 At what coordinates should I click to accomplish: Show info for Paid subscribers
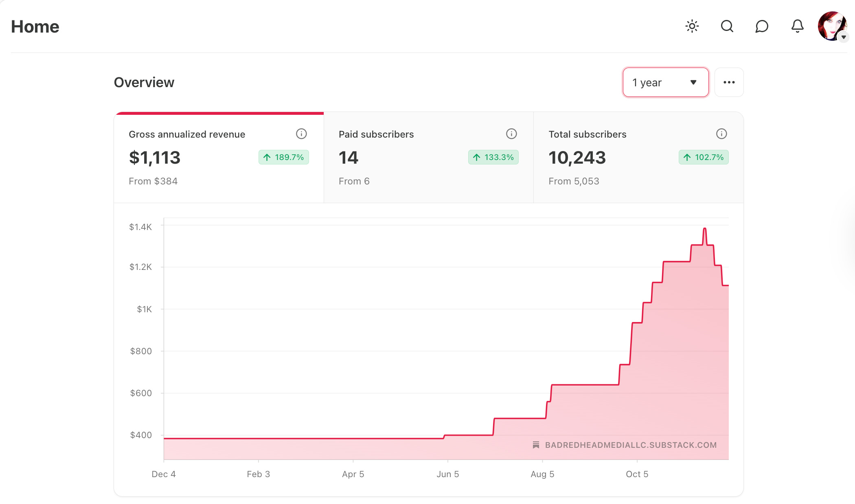coord(511,134)
